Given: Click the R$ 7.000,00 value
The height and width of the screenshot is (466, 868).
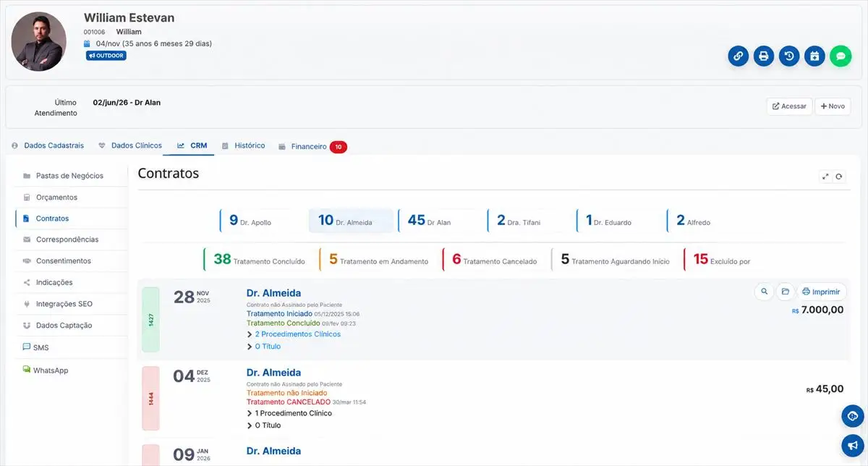Looking at the screenshot, I should point(817,310).
